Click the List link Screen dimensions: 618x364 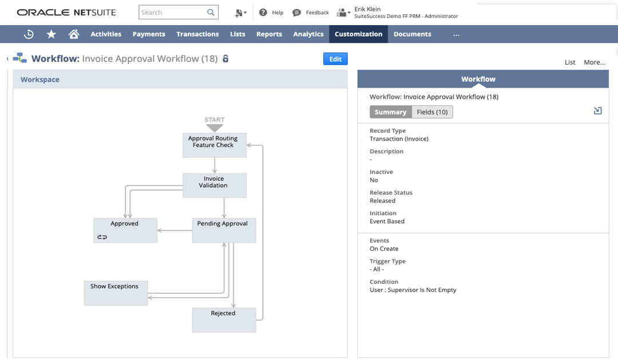tap(570, 62)
